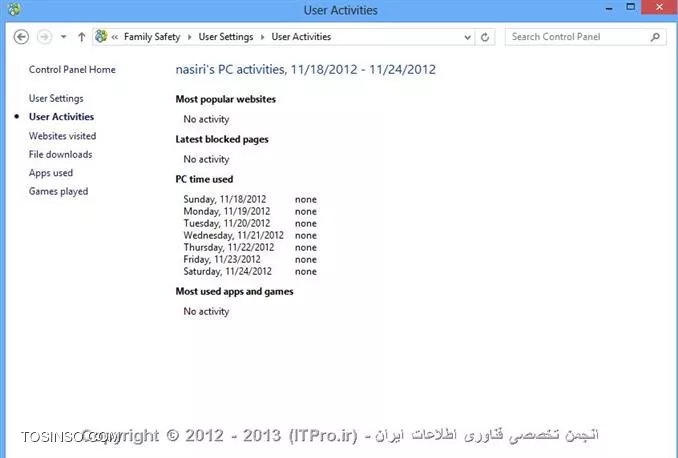Open Websites visited report
Image resolution: width=678 pixels, height=458 pixels.
(63, 136)
